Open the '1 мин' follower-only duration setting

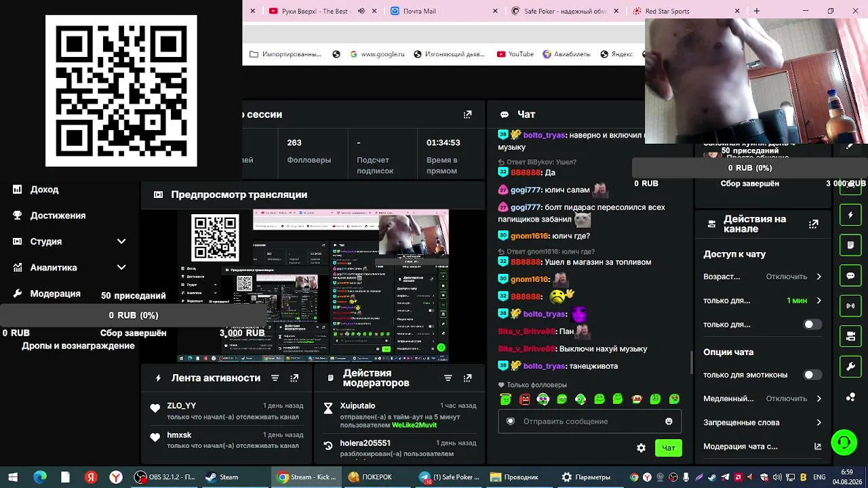(x=804, y=300)
